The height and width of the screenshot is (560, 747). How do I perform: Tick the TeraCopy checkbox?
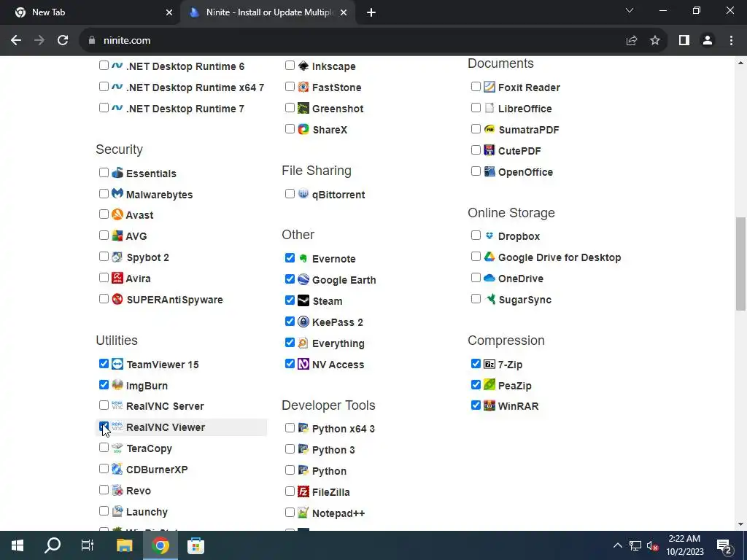coord(104,448)
